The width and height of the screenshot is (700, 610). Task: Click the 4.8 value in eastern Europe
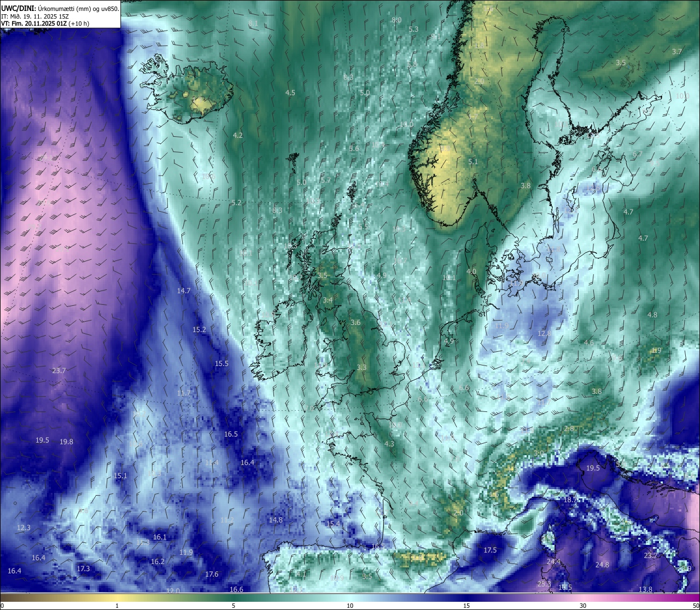point(652,315)
